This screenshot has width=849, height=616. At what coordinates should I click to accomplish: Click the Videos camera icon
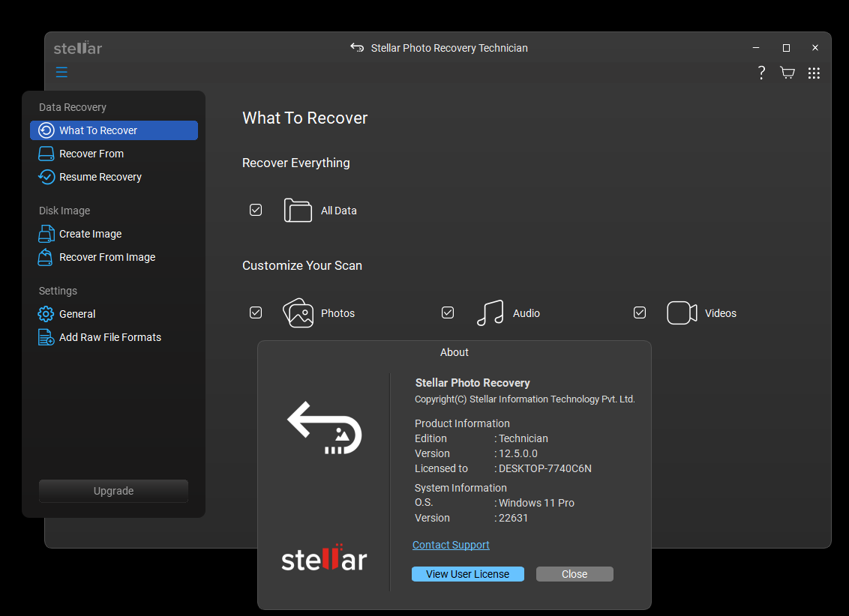pos(682,312)
